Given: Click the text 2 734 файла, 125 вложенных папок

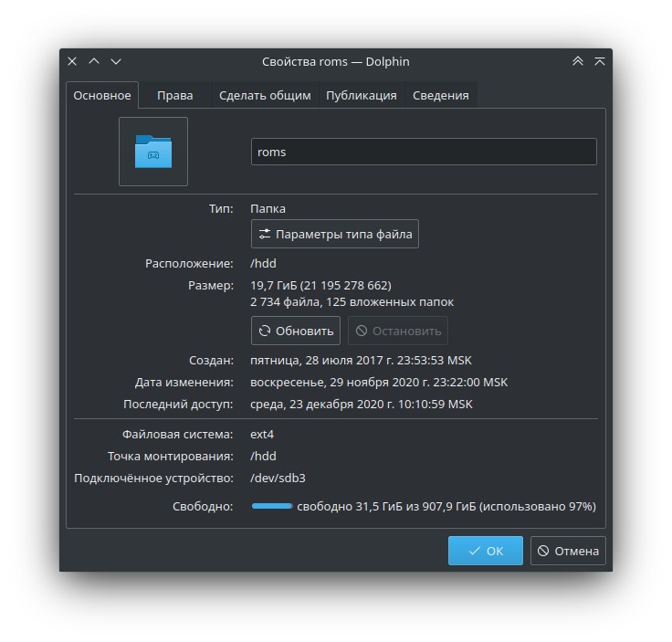Looking at the screenshot, I should pos(352,302).
